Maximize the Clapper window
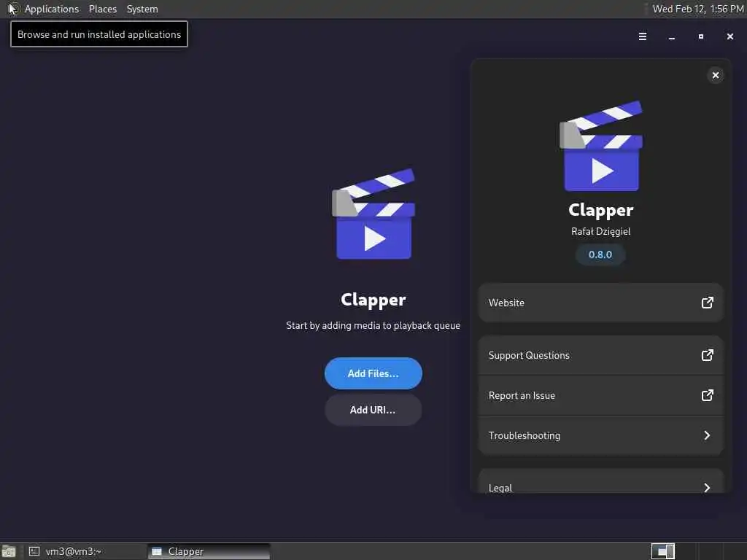 click(701, 36)
